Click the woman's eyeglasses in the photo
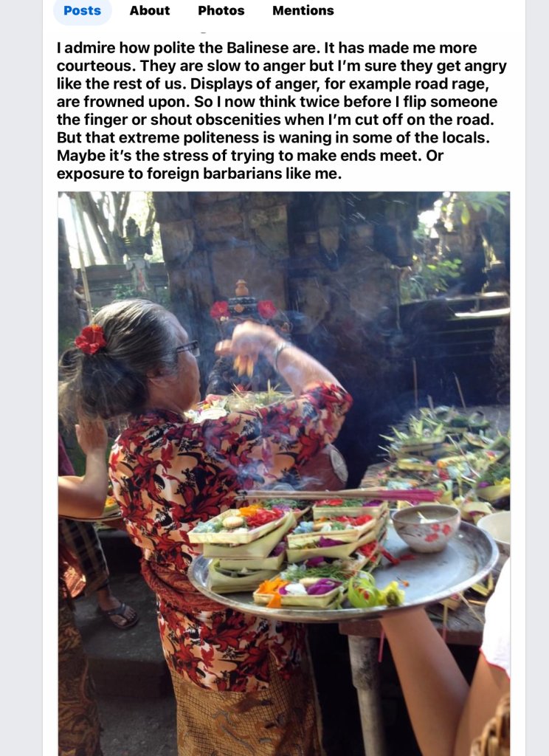 click(x=187, y=348)
